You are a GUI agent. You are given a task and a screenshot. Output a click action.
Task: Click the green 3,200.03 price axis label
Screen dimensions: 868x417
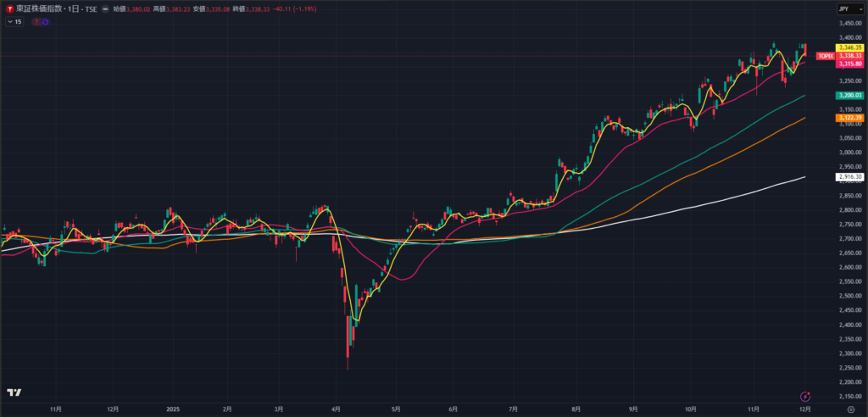click(x=849, y=96)
